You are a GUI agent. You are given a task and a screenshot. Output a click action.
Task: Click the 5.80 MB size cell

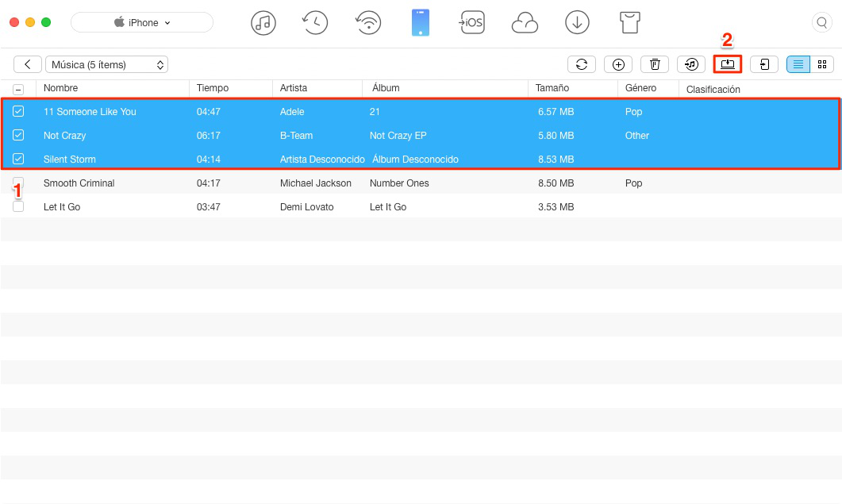pos(556,136)
